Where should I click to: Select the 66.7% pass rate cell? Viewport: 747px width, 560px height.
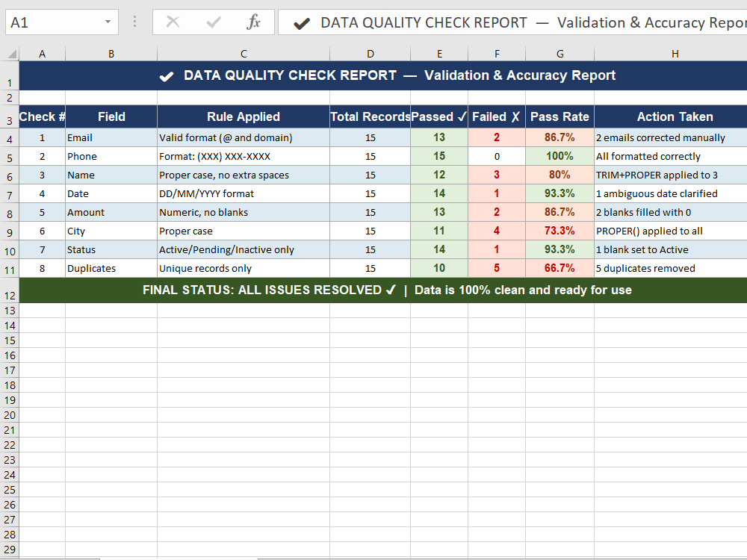point(560,268)
